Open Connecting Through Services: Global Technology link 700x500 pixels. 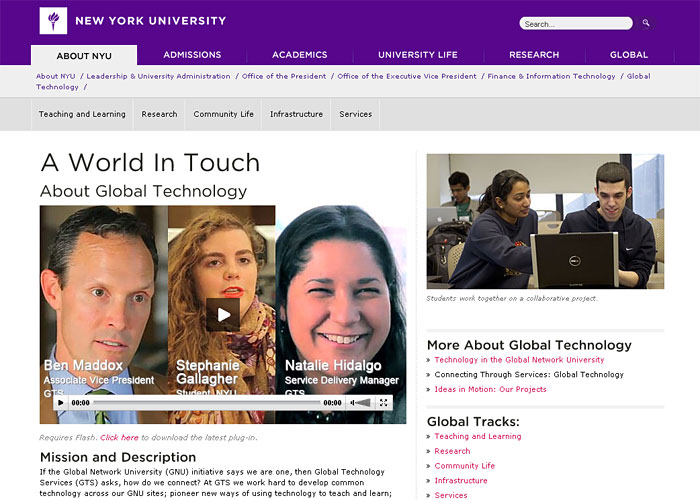click(529, 375)
